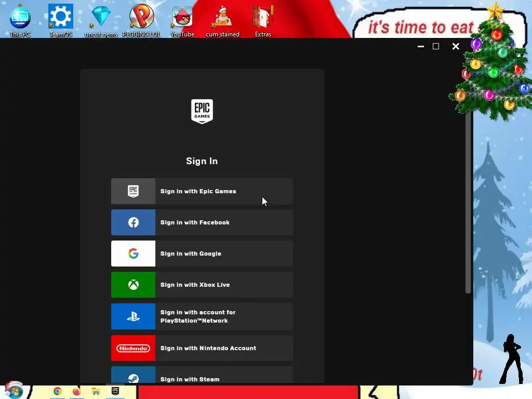Choose Sign in with Facebook
The height and width of the screenshot is (399, 532).
202,222
